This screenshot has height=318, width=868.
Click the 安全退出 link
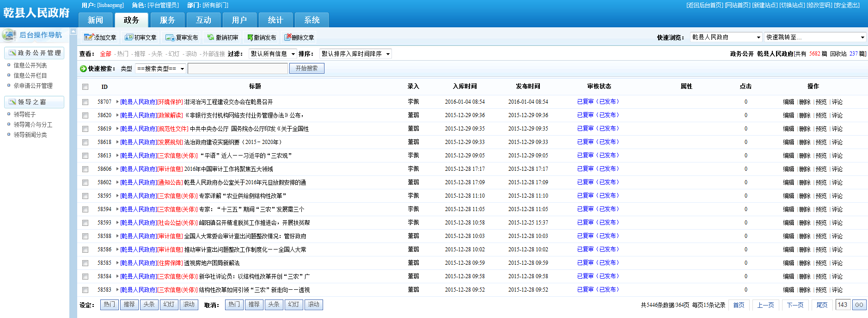(x=847, y=5)
